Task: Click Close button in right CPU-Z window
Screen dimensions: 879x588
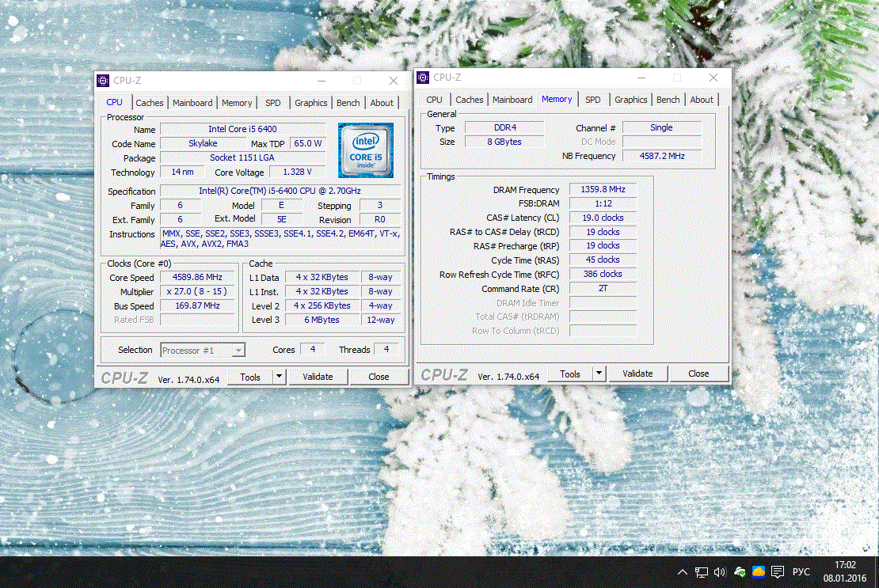Action: click(x=698, y=374)
